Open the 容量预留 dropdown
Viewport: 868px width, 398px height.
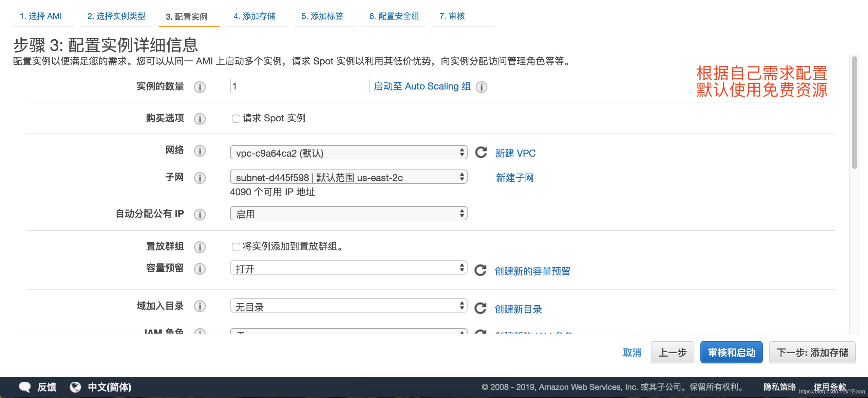click(348, 268)
